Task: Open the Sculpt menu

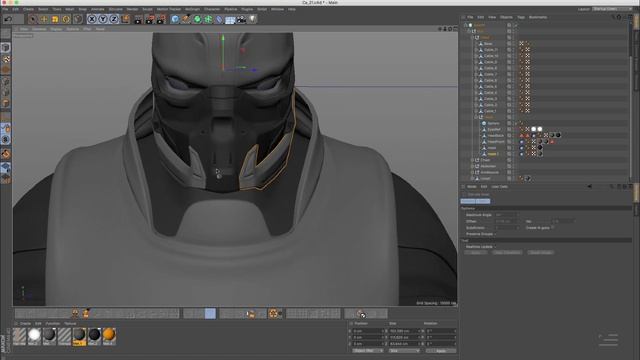Action: point(147,9)
